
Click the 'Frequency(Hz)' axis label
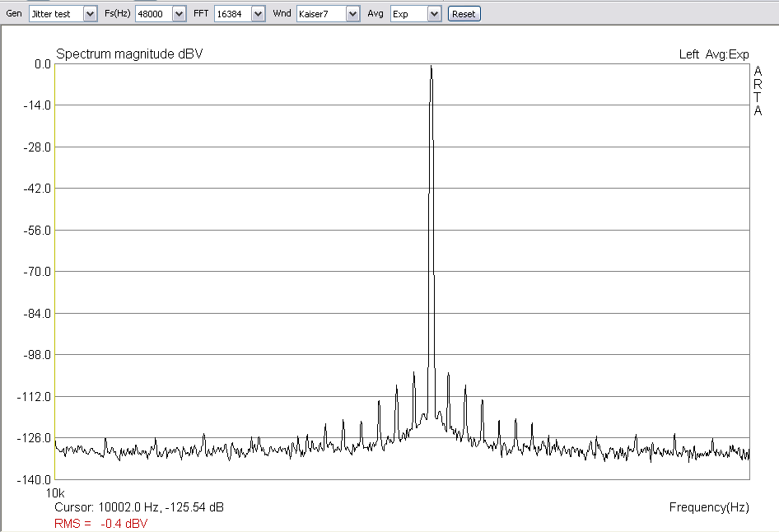pyautogui.click(x=709, y=507)
